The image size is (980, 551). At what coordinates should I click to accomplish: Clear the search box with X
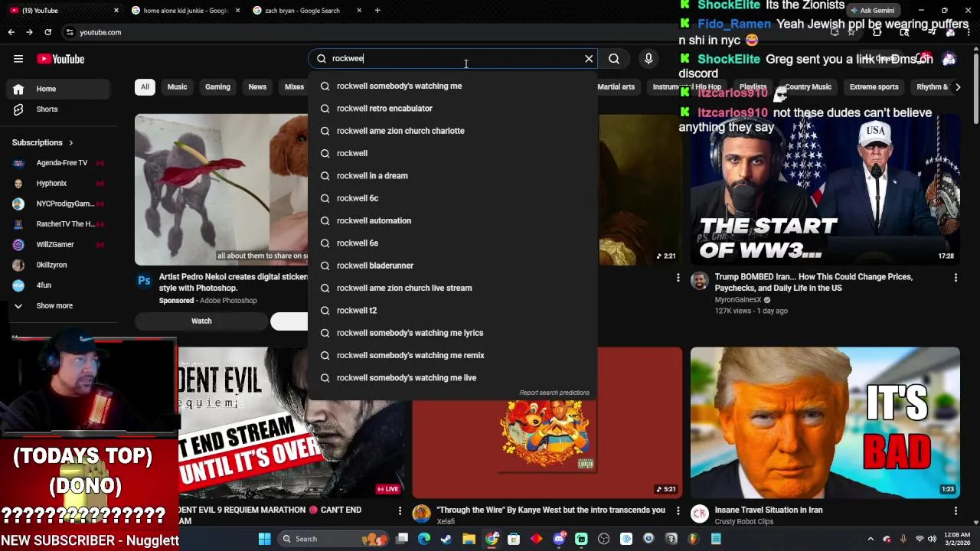(x=589, y=59)
